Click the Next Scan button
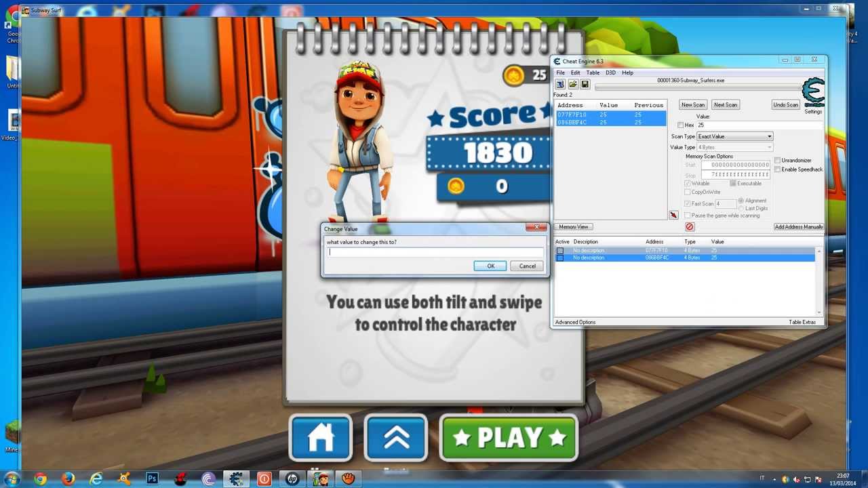Viewport: 868px width, 488px height. tap(725, 104)
